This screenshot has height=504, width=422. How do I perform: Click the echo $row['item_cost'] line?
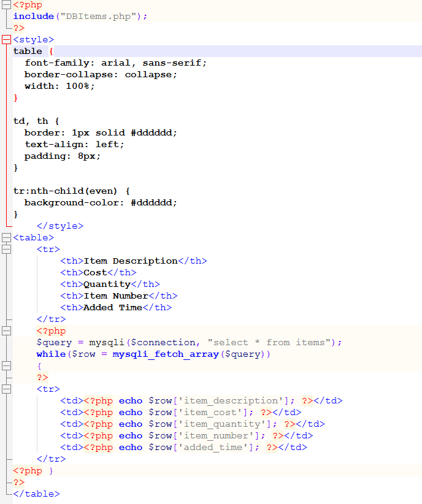tap(181, 413)
